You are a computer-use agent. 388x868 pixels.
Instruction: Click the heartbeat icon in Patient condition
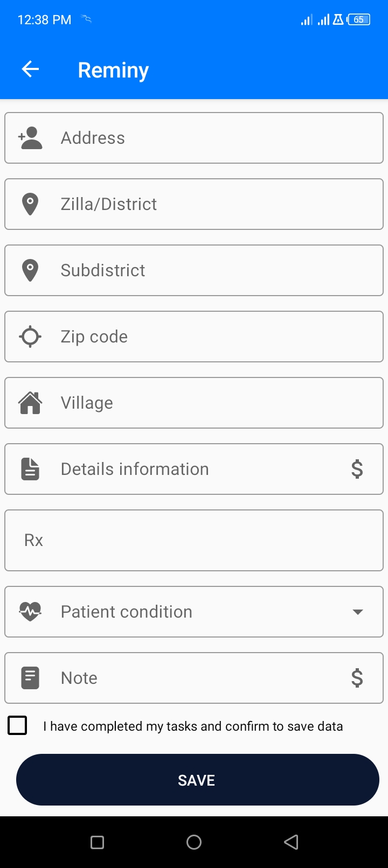click(30, 612)
